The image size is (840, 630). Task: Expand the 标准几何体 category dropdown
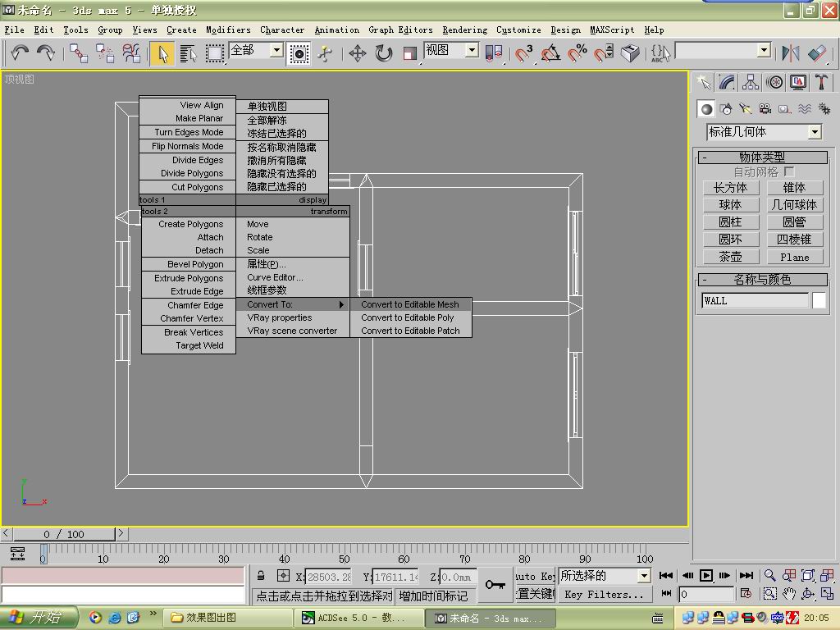pos(814,132)
